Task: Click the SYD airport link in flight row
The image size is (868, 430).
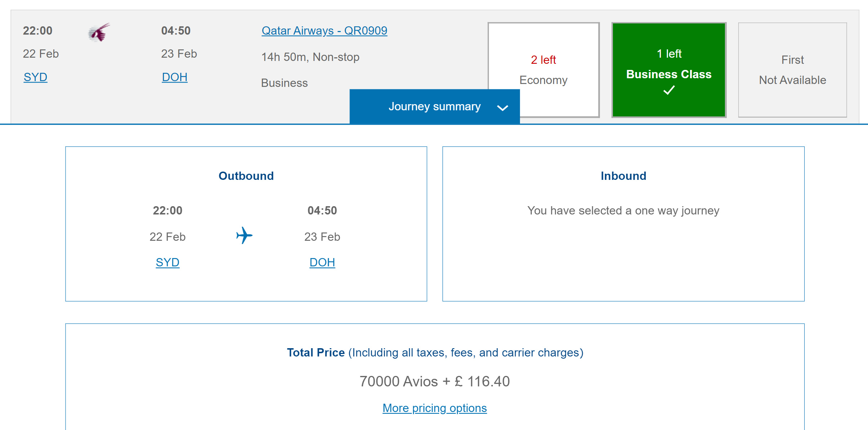Action: (x=35, y=77)
